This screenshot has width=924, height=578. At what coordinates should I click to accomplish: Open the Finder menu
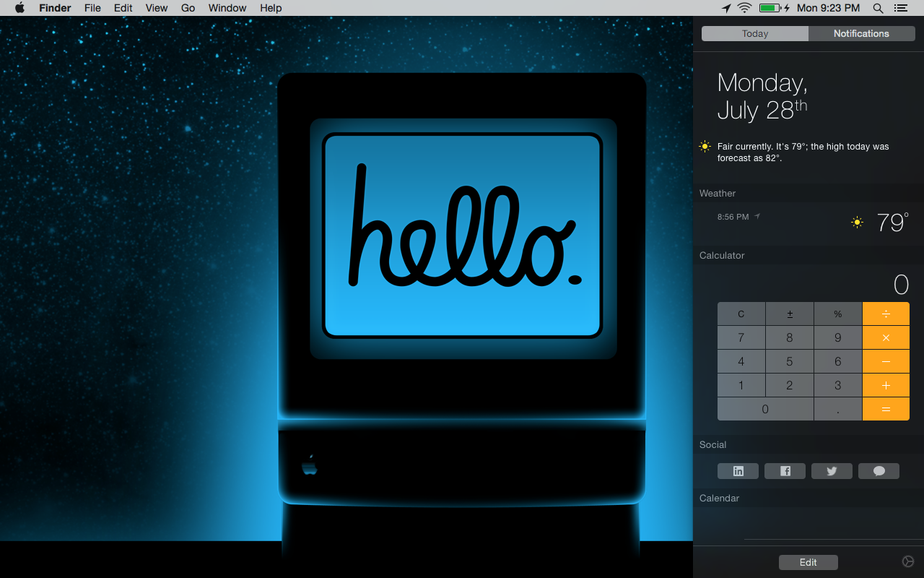(x=55, y=8)
